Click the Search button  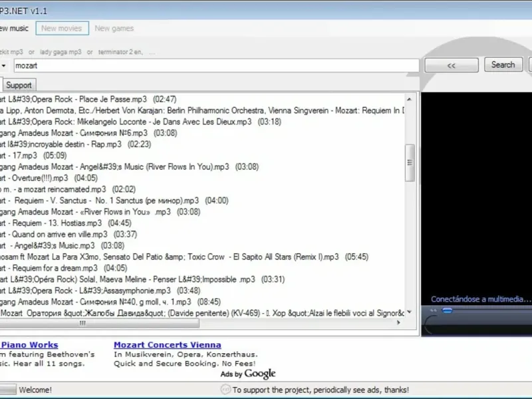(503, 65)
